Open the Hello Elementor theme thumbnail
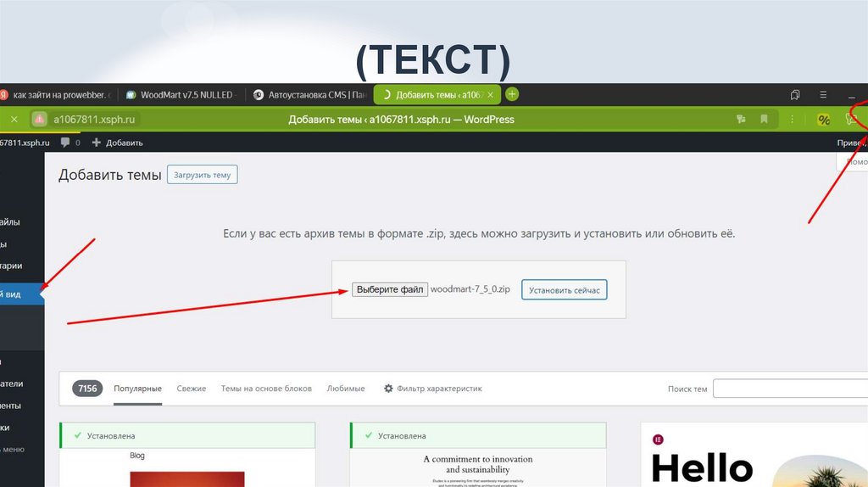 click(x=754, y=455)
